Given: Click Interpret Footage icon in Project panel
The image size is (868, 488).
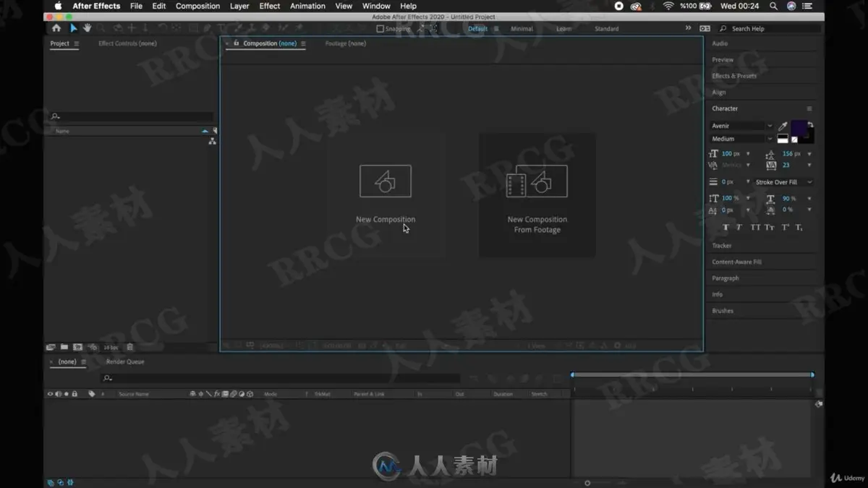Looking at the screenshot, I should pyautogui.click(x=51, y=347).
